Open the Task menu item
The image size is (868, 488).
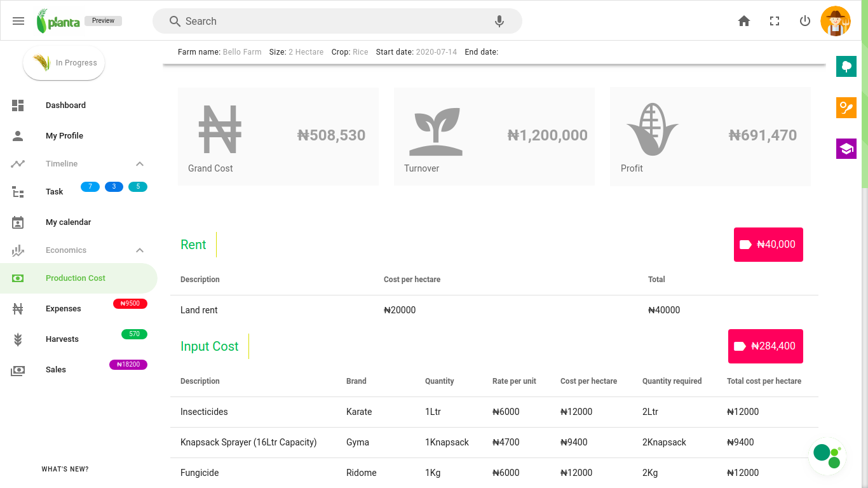[x=79, y=192]
